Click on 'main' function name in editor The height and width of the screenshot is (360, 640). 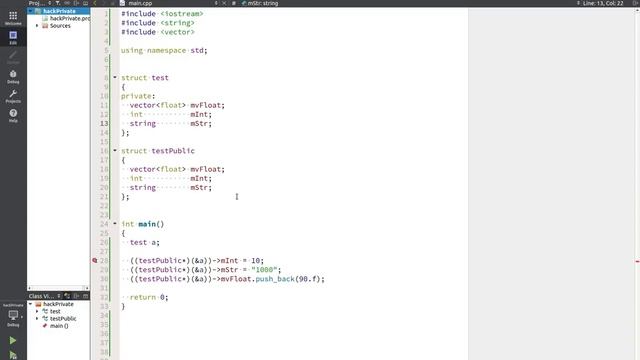147,224
